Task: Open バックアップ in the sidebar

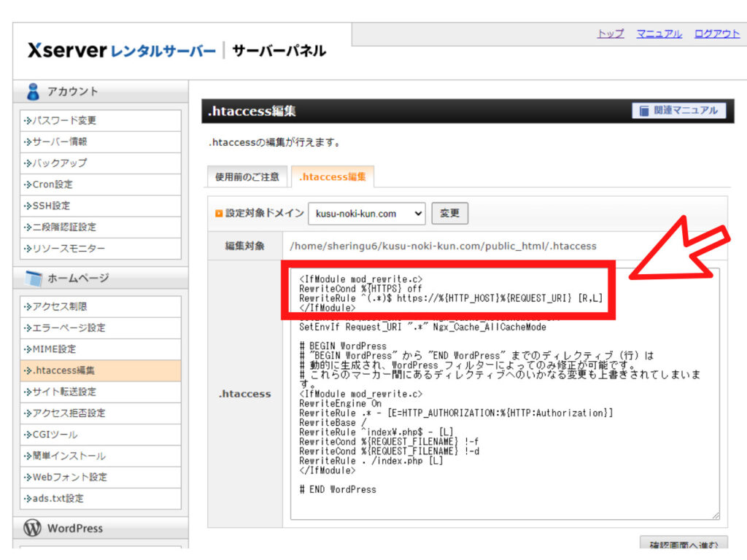Action: pos(101,163)
